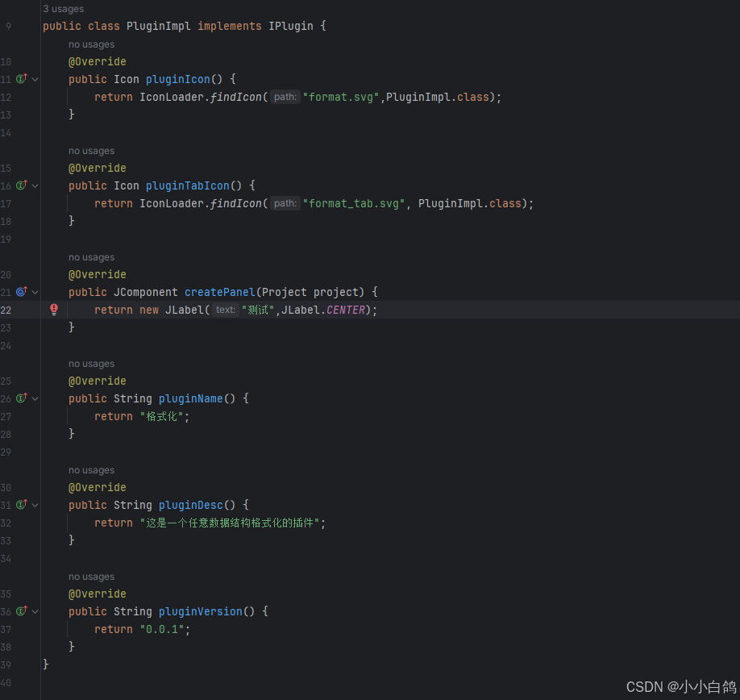Screen dimensions: 740x700
Task: Click the implements-method gutter icon beside pluginDesc
Action: click(22, 505)
